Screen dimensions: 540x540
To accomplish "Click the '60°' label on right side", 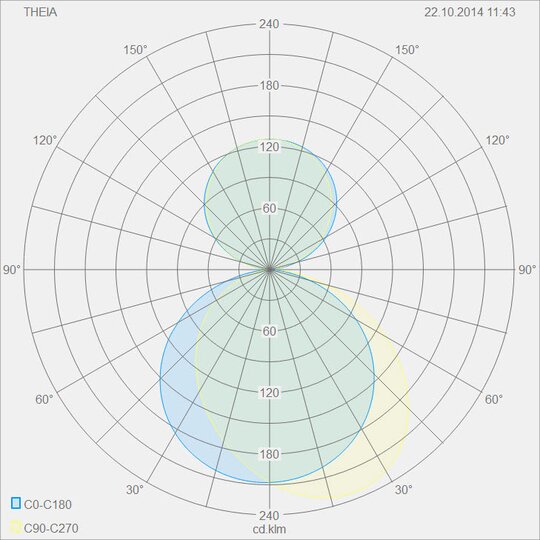I will tap(494, 399).
